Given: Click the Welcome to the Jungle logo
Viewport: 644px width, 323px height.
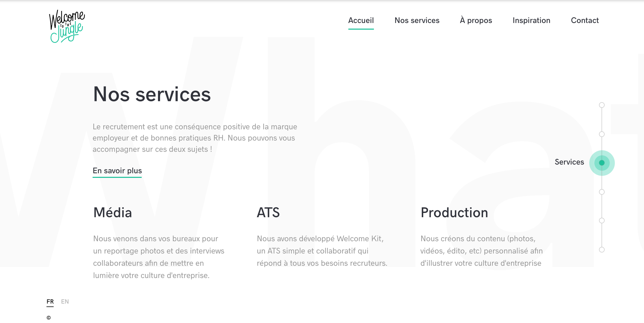Looking at the screenshot, I should point(67,26).
